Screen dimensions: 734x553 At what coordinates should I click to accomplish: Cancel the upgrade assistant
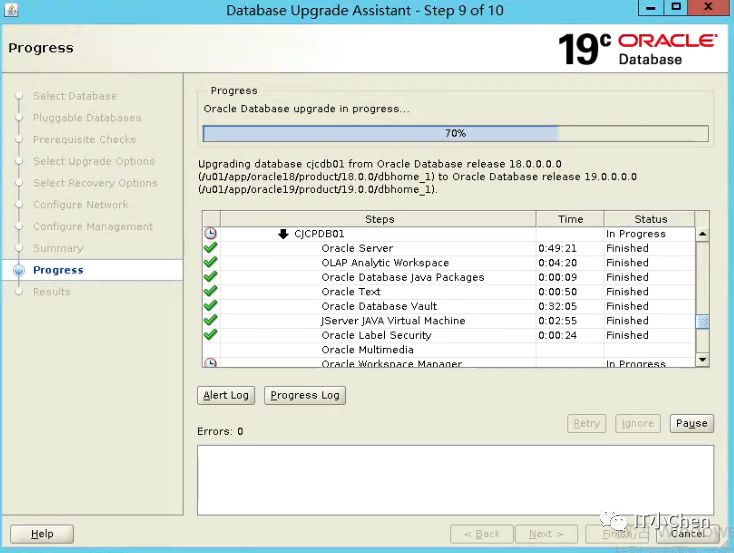coord(687,534)
